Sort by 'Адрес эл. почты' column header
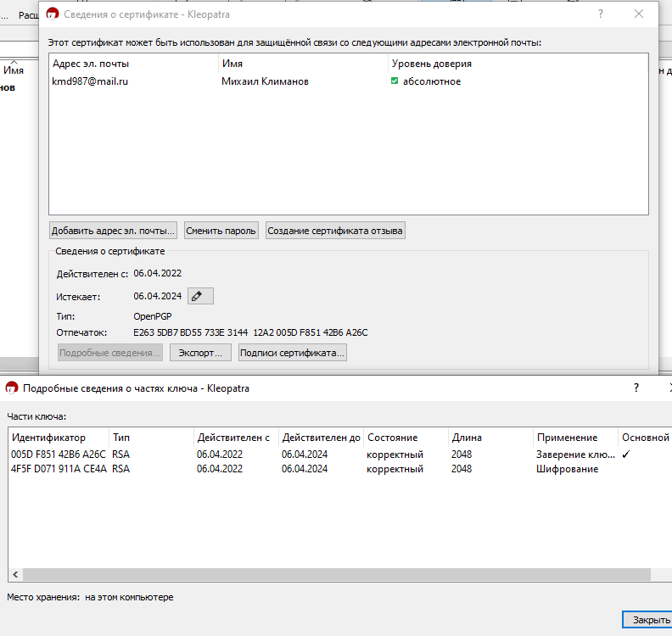The width and height of the screenshot is (672, 636). pyautogui.click(x=133, y=64)
